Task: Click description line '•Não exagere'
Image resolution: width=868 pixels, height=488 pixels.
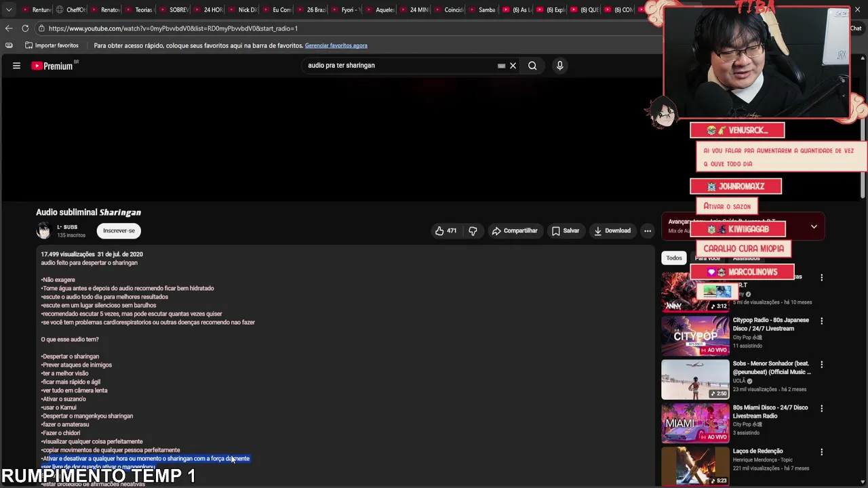Action: tap(58, 280)
